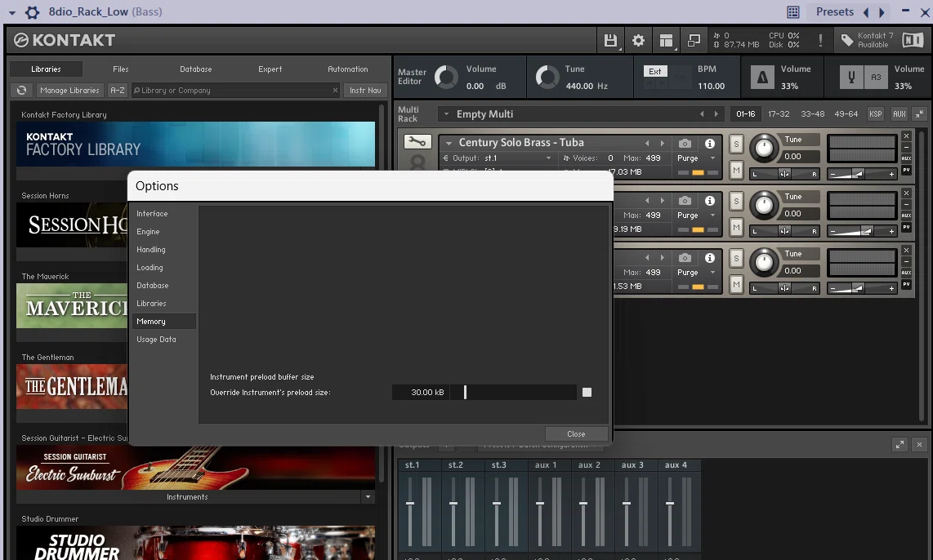The width and height of the screenshot is (933, 560).
Task: Solo the second rack instrument
Action: 736,201
